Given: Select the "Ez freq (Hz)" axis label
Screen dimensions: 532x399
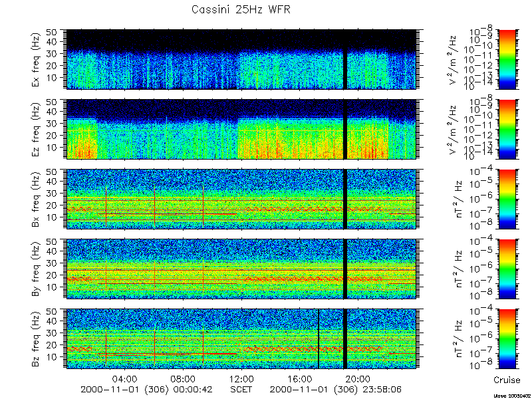Looking at the screenshot, I should coord(37,129).
